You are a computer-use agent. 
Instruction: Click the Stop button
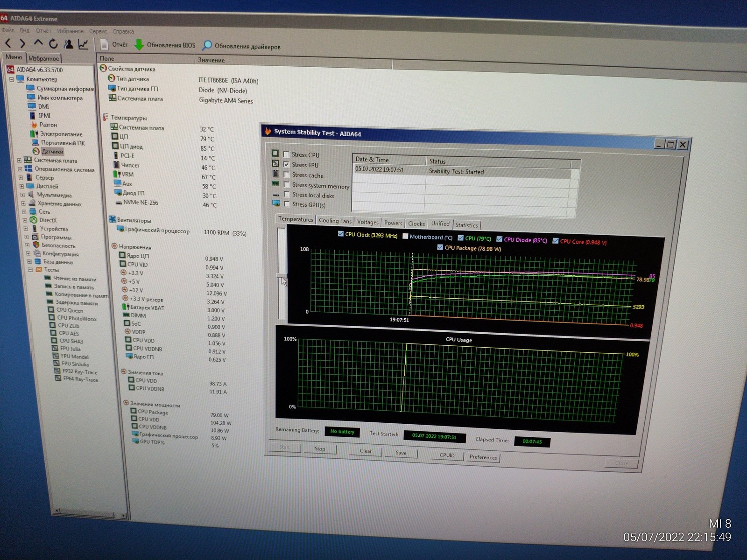point(320,449)
